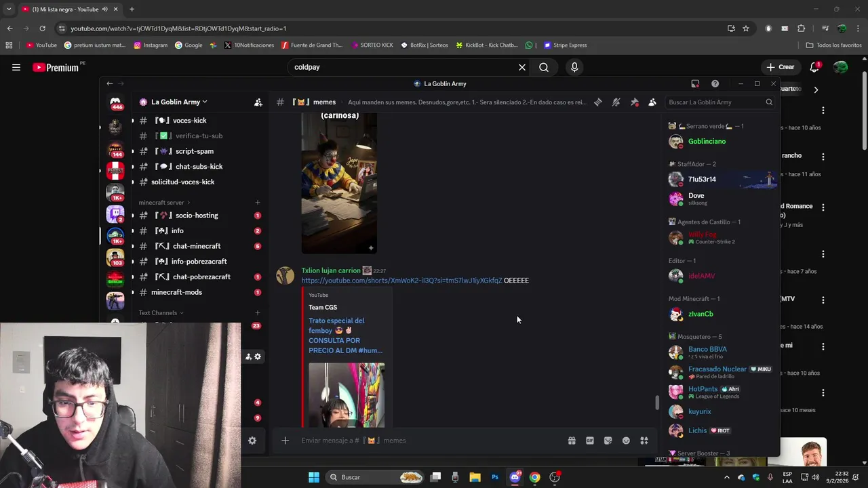Image resolution: width=868 pixels, height=488 pixels.
Task: Click Txlion lujan carrion username
Action: click(331, 270)
